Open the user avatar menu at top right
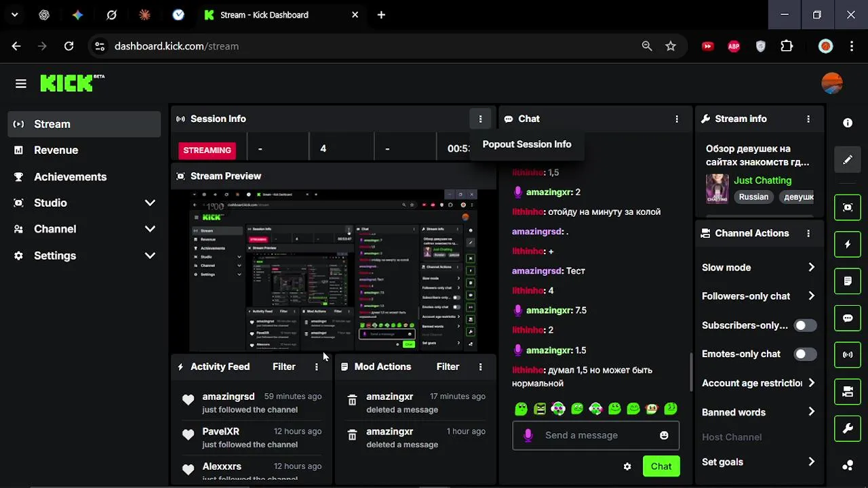The width and height of the screenshot is (868, 488). (832, 83)
